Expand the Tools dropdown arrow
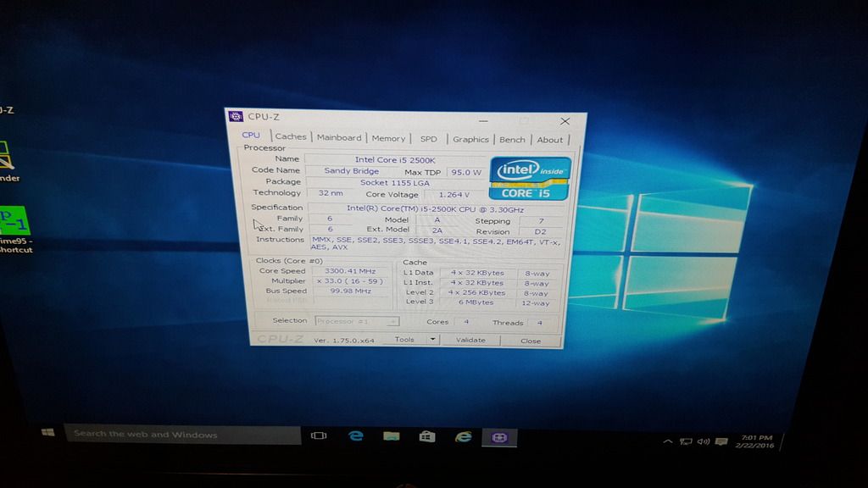 tap(432, 339)
